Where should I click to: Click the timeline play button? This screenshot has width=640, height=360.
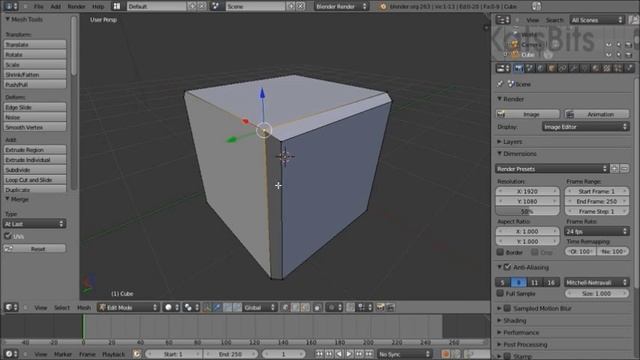click(x=349, y=354)
